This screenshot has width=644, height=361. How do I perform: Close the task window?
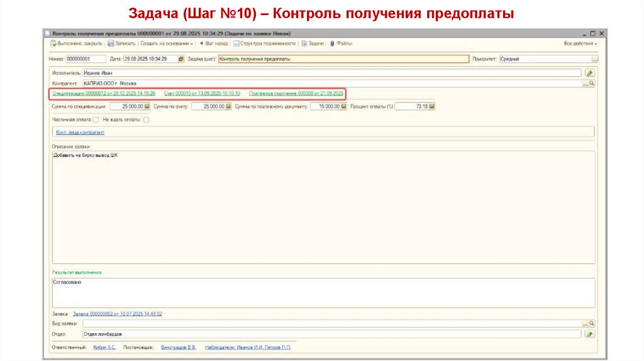point(602,33)
